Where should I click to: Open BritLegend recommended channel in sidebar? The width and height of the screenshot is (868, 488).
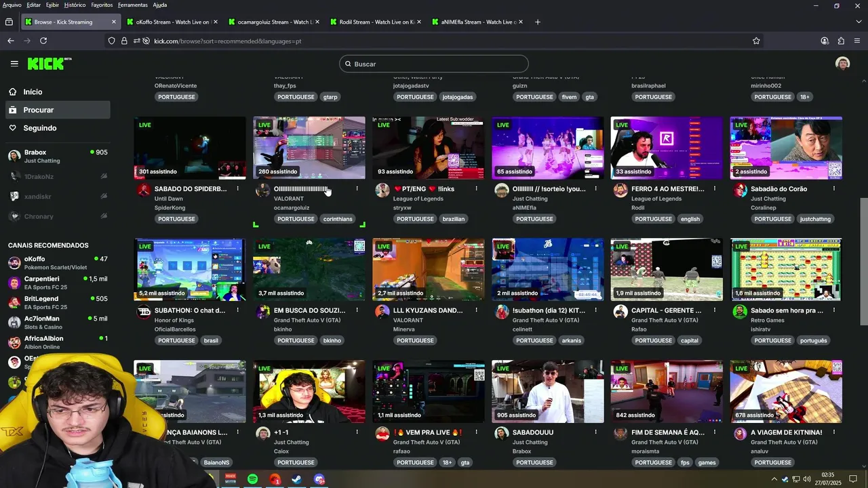[x=58, y=302]
